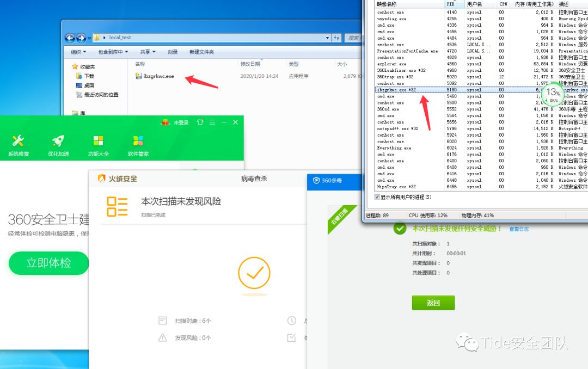588x369 pixels.
Task: Open the 查看日志 link in 360杀毒
Action: coord(519,229)
